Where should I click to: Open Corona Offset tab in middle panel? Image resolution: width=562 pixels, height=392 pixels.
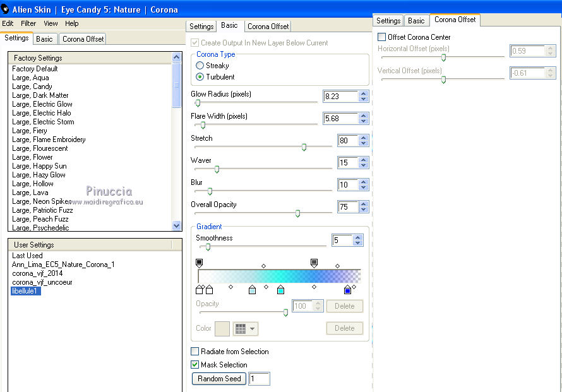268,26
